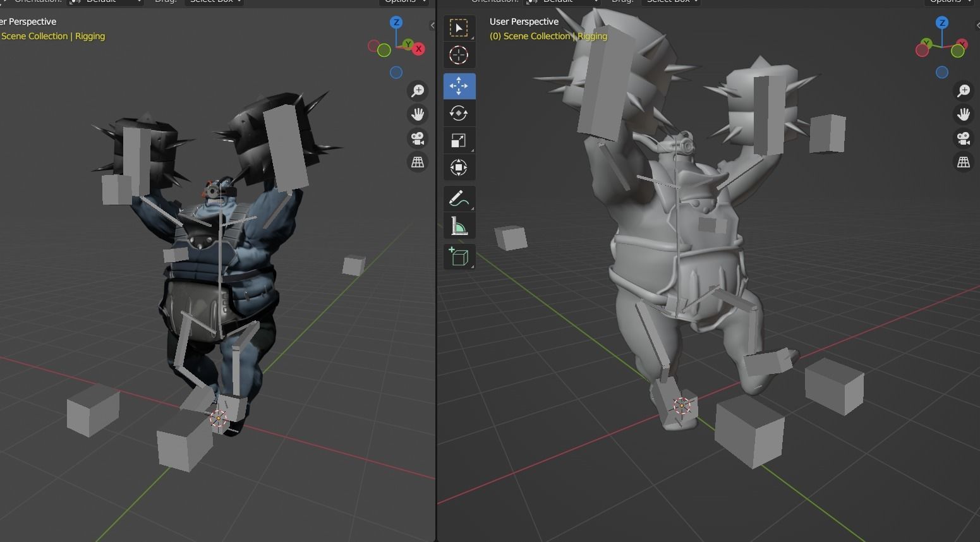Click 'User Perspective' label in right viewport

pos(524,21)
